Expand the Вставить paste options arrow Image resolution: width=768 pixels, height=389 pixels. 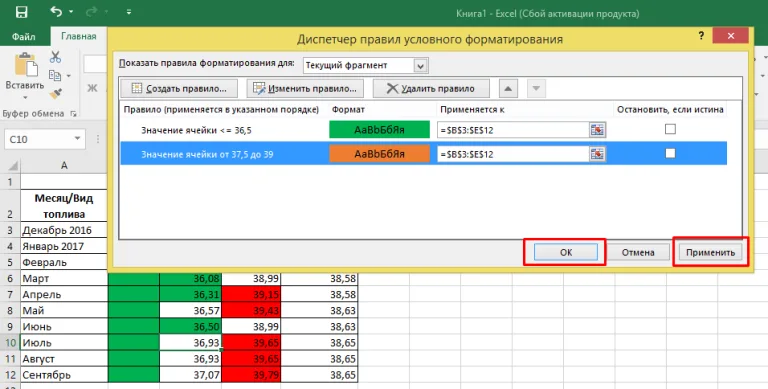[x=25, y=97]
